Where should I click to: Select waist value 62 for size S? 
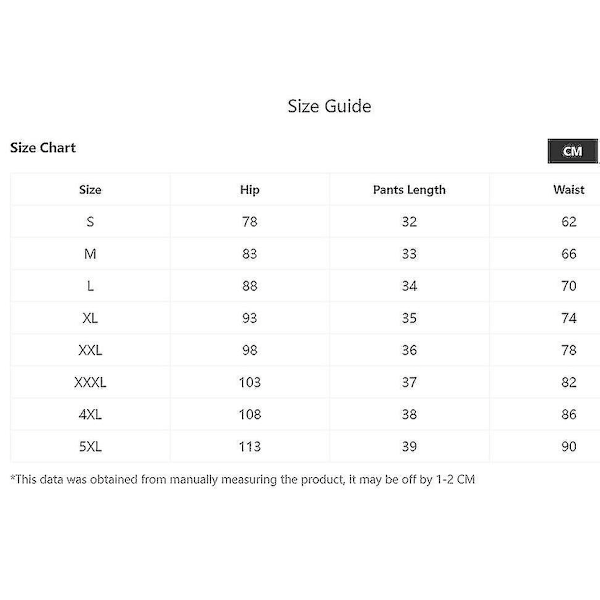(x=569, y=222)
